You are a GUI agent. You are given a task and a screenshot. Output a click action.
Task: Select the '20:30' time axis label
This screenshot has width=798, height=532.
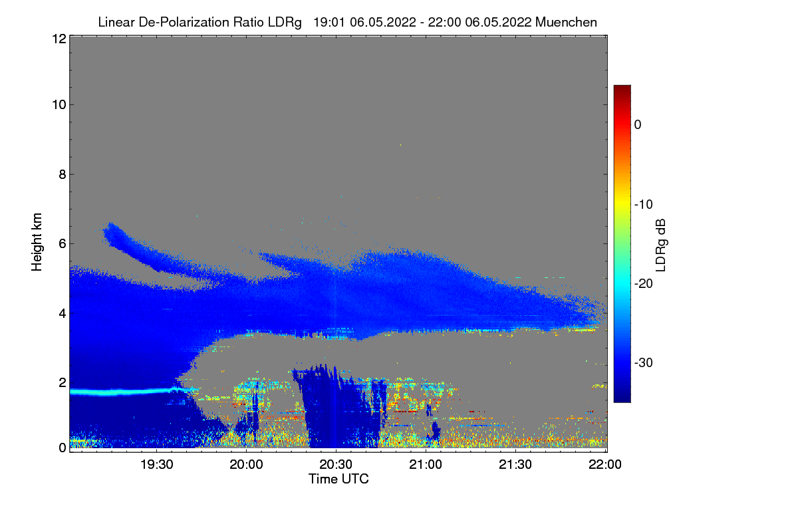[337, 465]
